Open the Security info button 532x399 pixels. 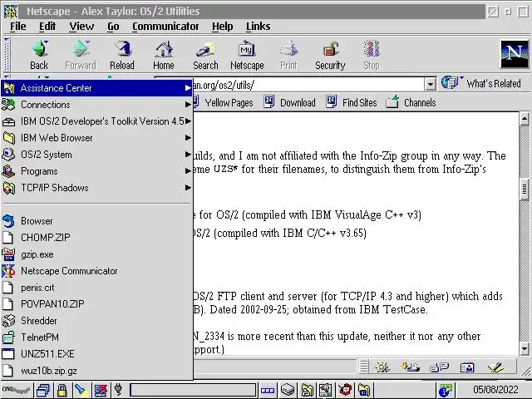point(330,56)
